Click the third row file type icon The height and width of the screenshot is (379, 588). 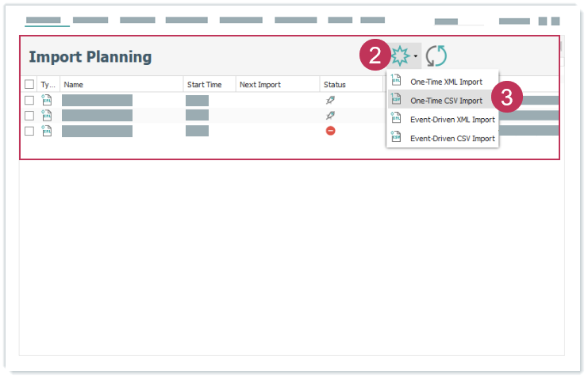47,131
